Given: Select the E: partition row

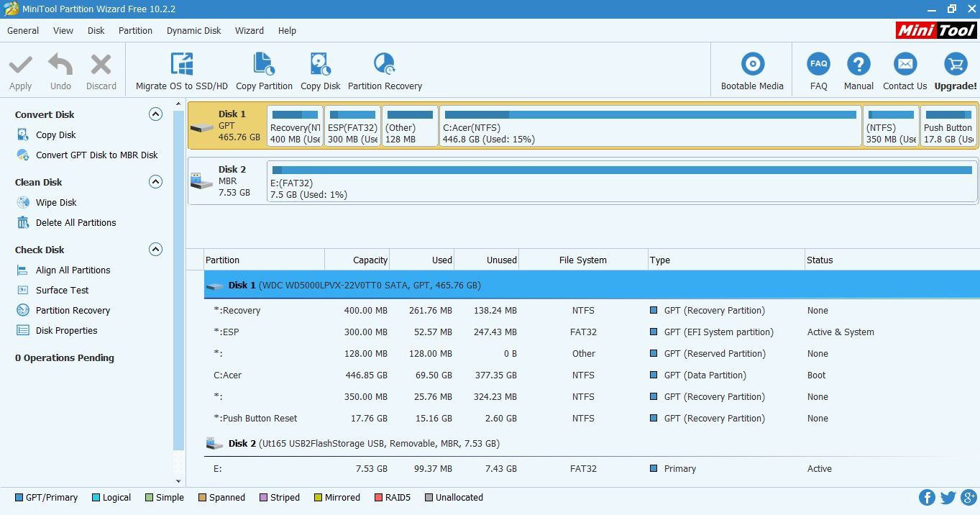Looking at the screenshot, I should click(592, 468).
